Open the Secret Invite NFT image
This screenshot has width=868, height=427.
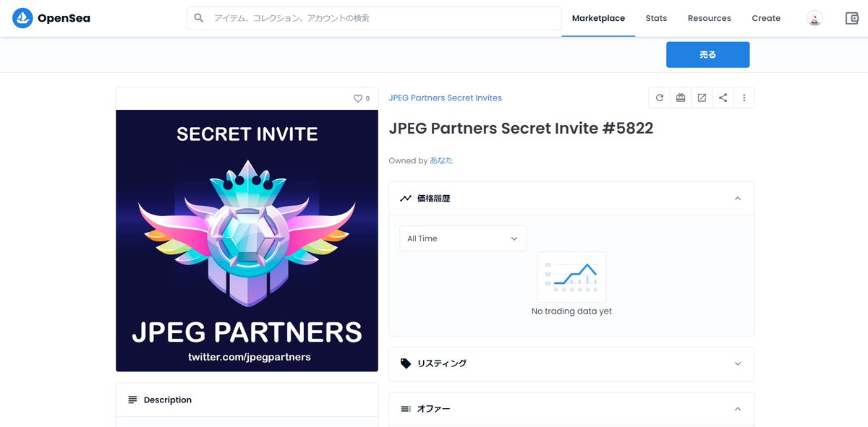[247, 241]
